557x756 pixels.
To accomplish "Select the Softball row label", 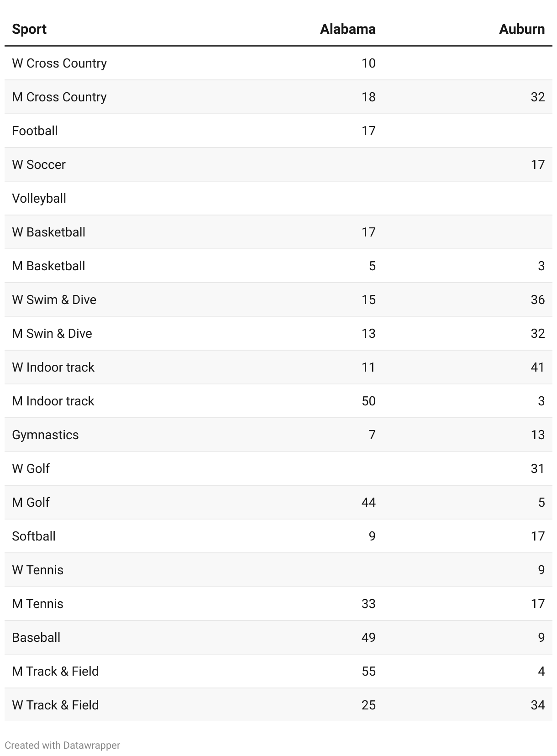I will [34, 536].
